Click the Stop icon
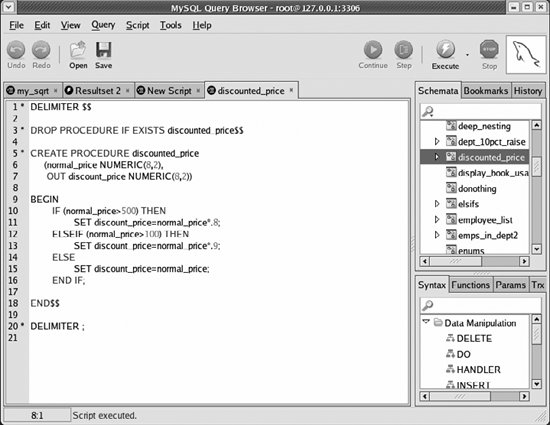Image resolution: width=550 pixels, height=425 pixels. [x=489, y=50]
